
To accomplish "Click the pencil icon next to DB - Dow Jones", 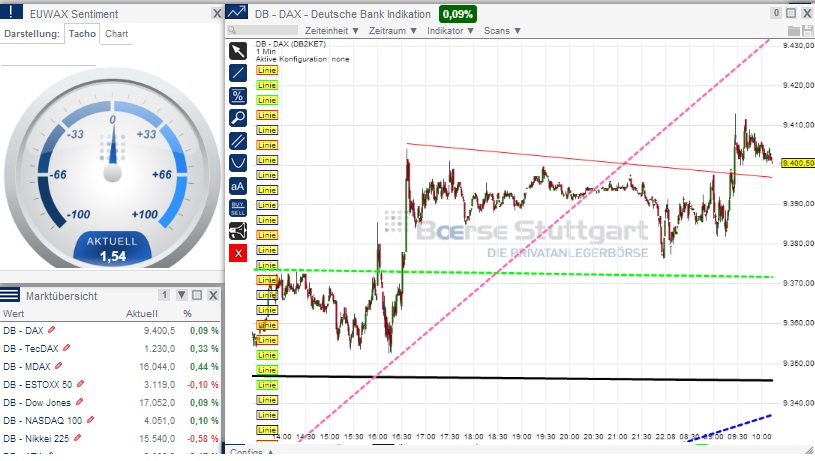I will click(79, 402).
